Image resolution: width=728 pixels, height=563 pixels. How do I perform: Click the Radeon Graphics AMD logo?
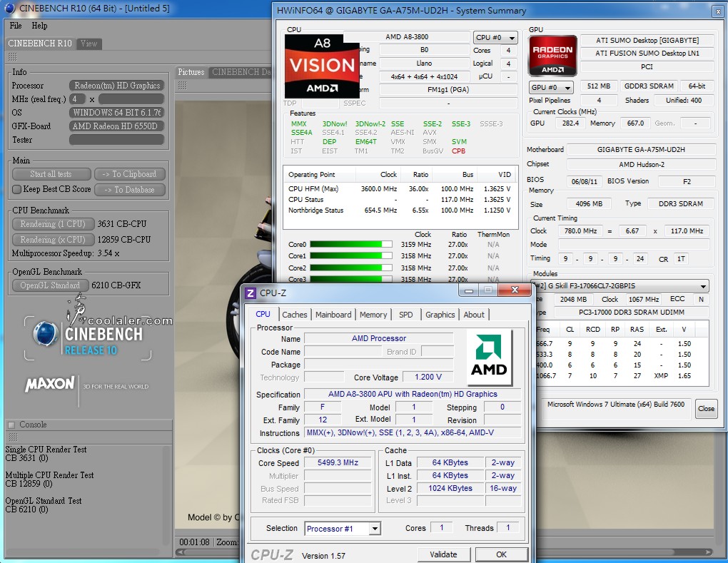(552, 56)
